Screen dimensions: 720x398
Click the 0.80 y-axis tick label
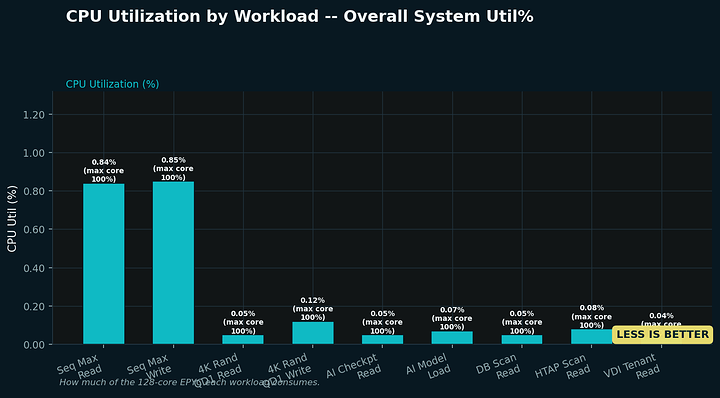34,191
